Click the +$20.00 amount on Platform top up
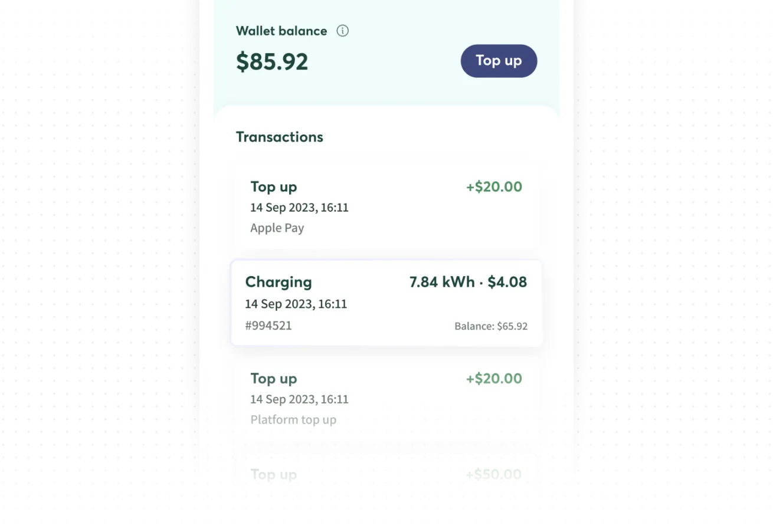The width and height of the screenshot is (773, 532). click(x=494, y=379)
